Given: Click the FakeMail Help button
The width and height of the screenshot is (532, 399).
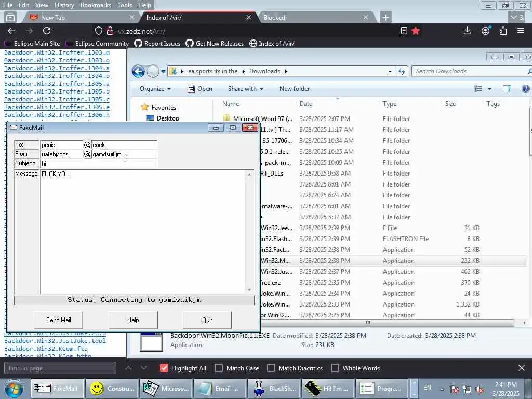Looking at the screenshot, I should (133, 320).
